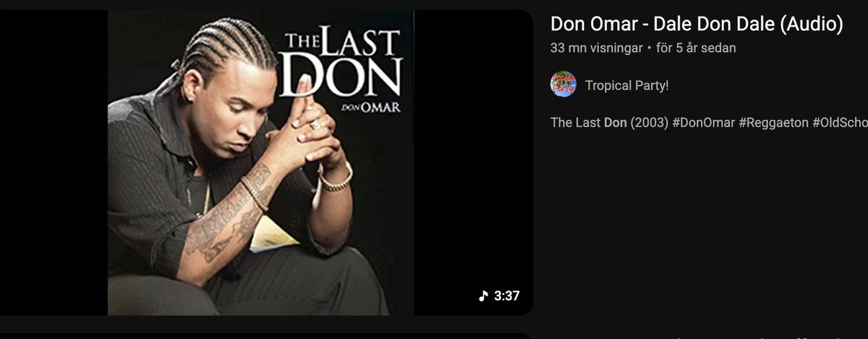The width and height of the screenshot is (868, 339).
Task: Play the video from The Last Don thumbnail
Action: [266, 162]
